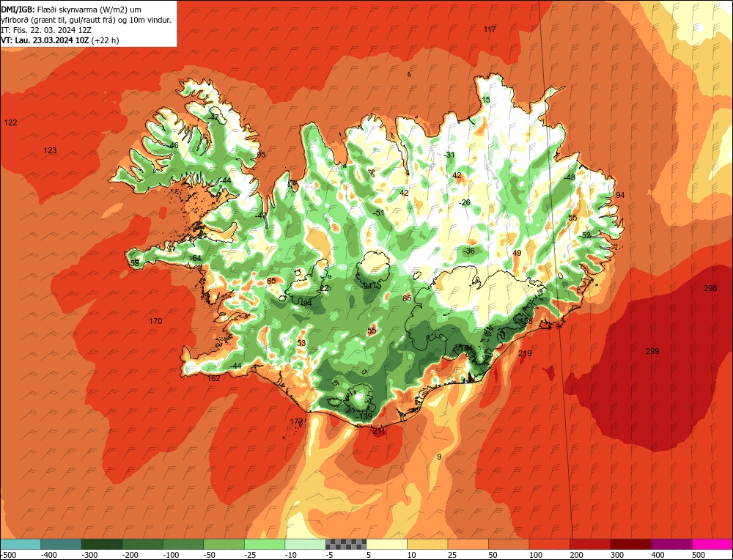Pick the -50 to -25 green legend swatch
733x560 pixels.
pyautogui.click(x=224, y=544)
